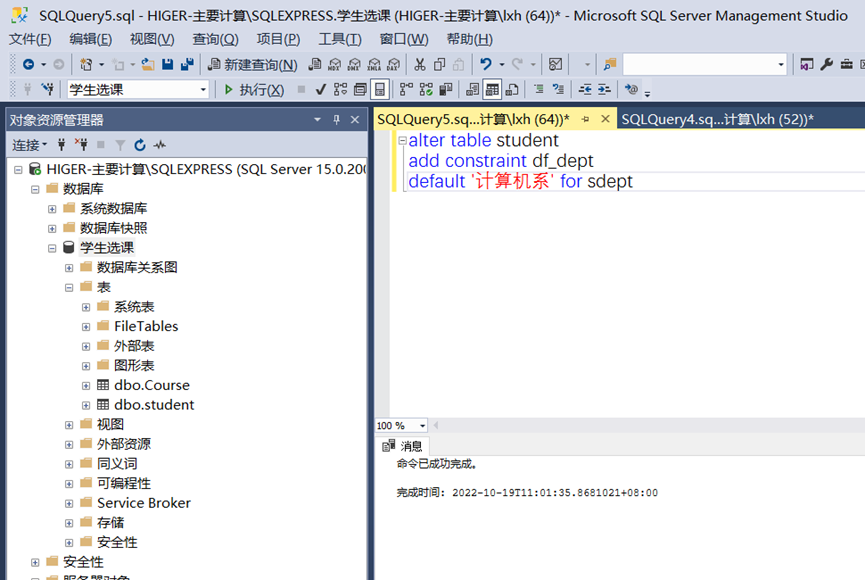The height and width of the screenshot is (580, 865).
Task: Undo the last edit
Action: point(485,65)
